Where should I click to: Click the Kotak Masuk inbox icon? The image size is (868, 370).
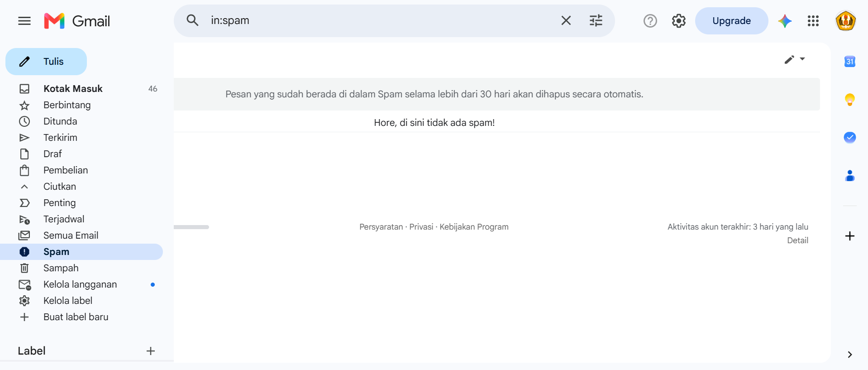[24, 89]
